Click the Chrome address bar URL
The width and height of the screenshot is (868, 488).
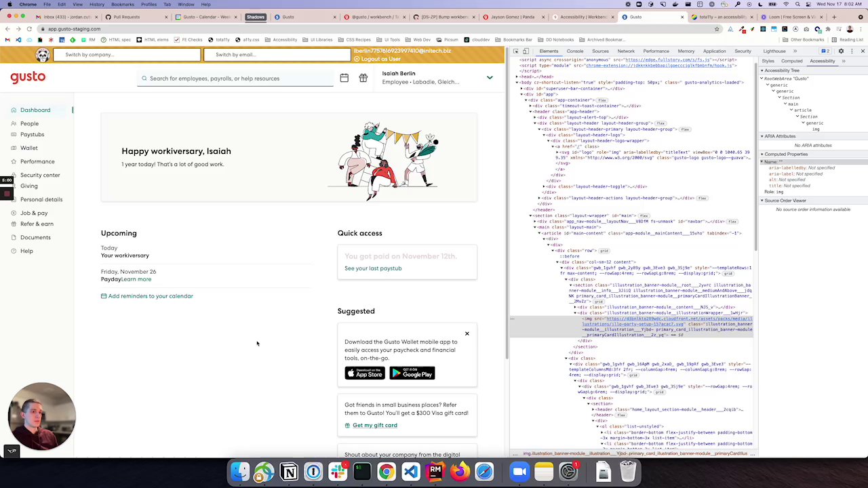coord(74,29)
